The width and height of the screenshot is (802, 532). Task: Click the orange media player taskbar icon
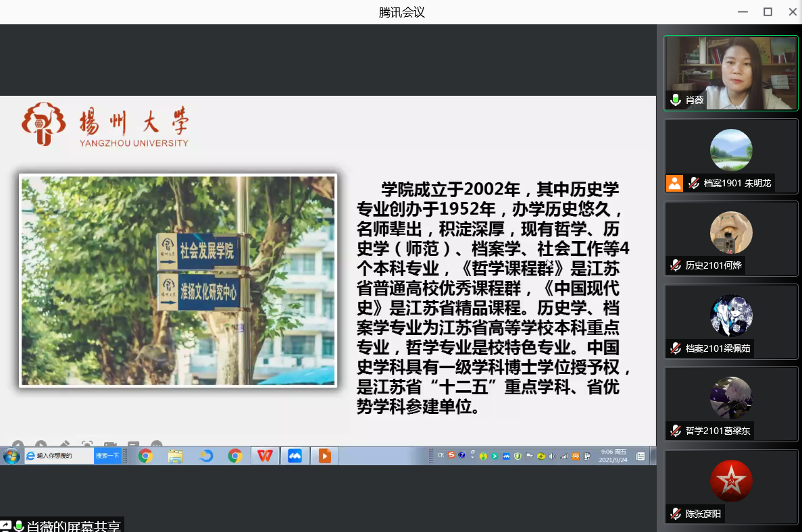tap(324, 456)
